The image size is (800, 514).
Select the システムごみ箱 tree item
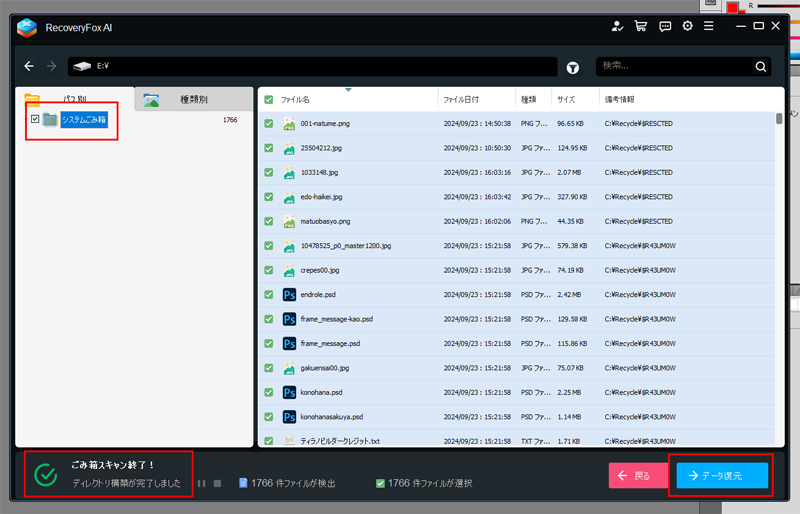pyautogui.click(x=83, y=120)
